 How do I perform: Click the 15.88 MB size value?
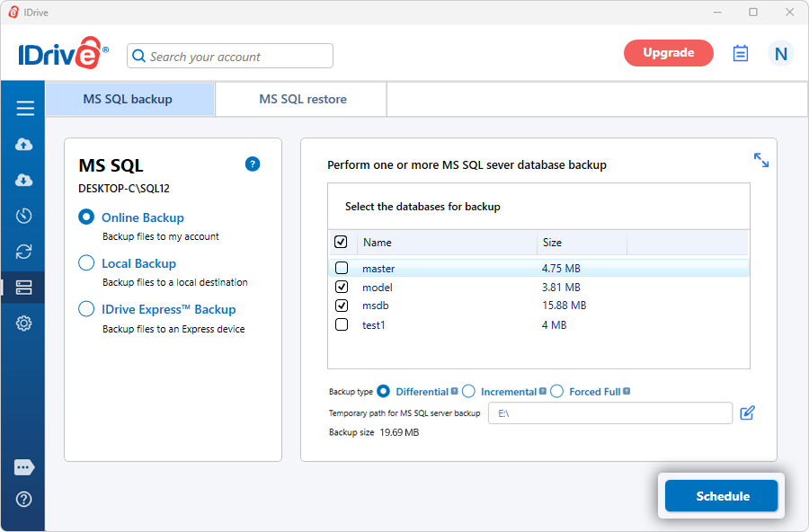tap(564, 306)
